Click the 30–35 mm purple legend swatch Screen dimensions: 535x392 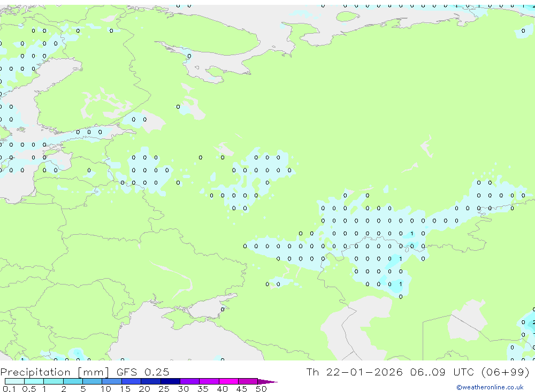[x=190, y=381]
